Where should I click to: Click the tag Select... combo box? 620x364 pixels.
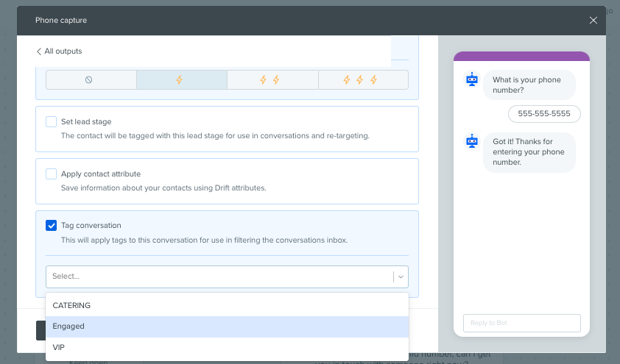(227, 276)
